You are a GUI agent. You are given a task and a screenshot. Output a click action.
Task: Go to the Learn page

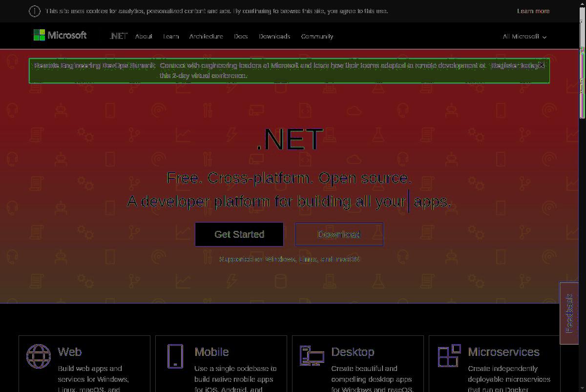171,37
